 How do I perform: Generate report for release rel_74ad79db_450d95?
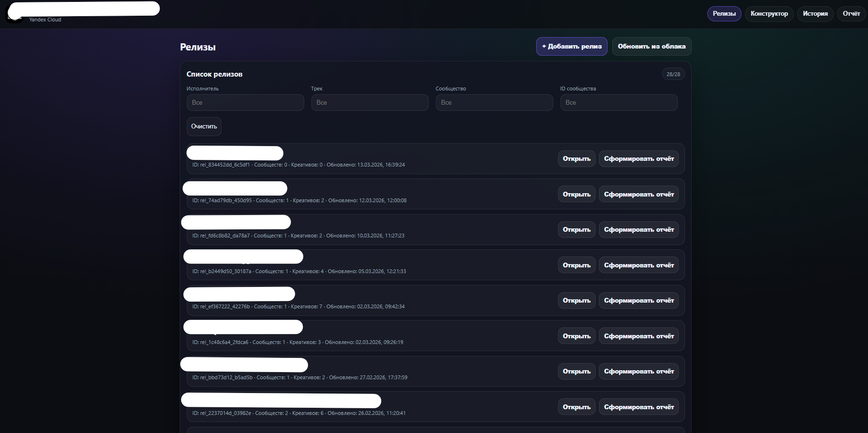pyautogui.click(x=638, y=194)
